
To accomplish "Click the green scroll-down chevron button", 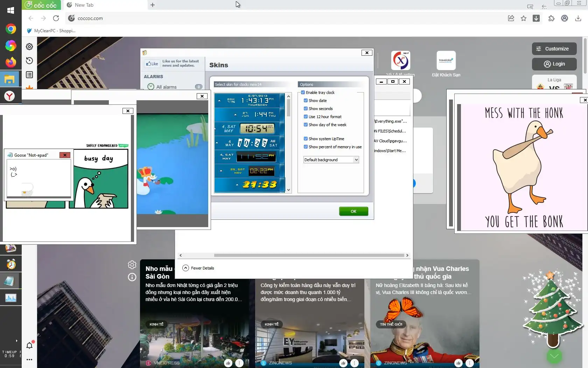I will (x=554, y=356).
